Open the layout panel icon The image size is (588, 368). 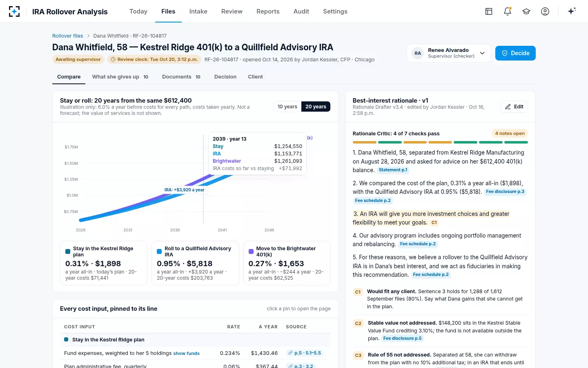[489, 11]
